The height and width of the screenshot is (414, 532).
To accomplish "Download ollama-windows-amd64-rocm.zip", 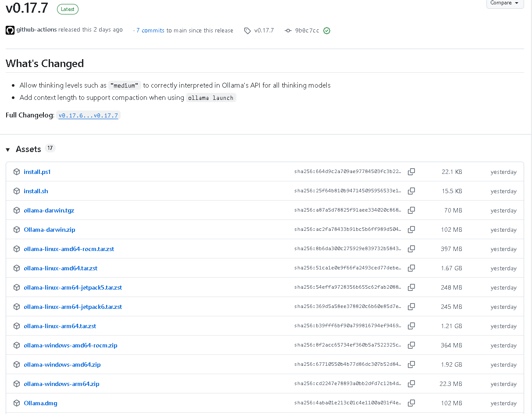I will coord(71,345).
